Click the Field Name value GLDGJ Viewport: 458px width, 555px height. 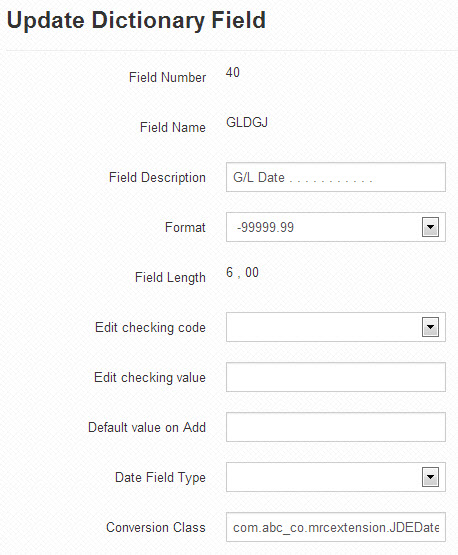point(247,122)
